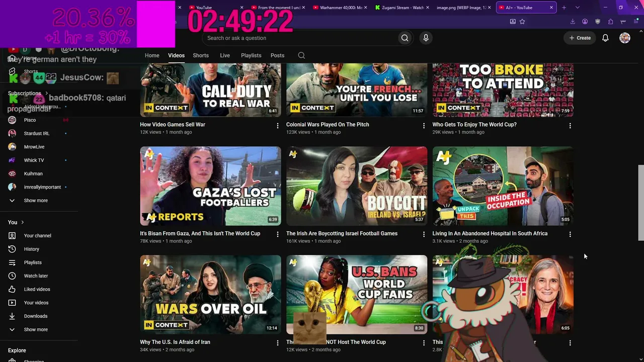Viewport: 644px width, 362px height.
Task: Open MrowLive channel avatar
Action: (12, 147)
